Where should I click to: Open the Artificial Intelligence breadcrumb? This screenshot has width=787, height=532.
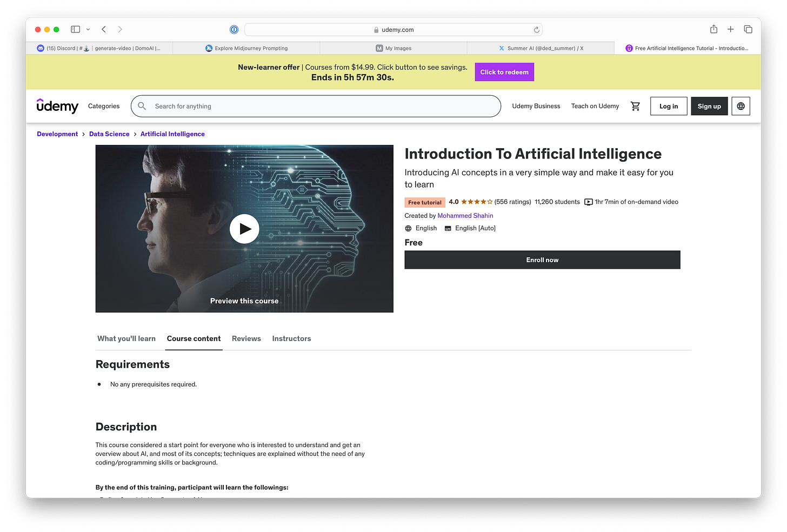[172, 134]
